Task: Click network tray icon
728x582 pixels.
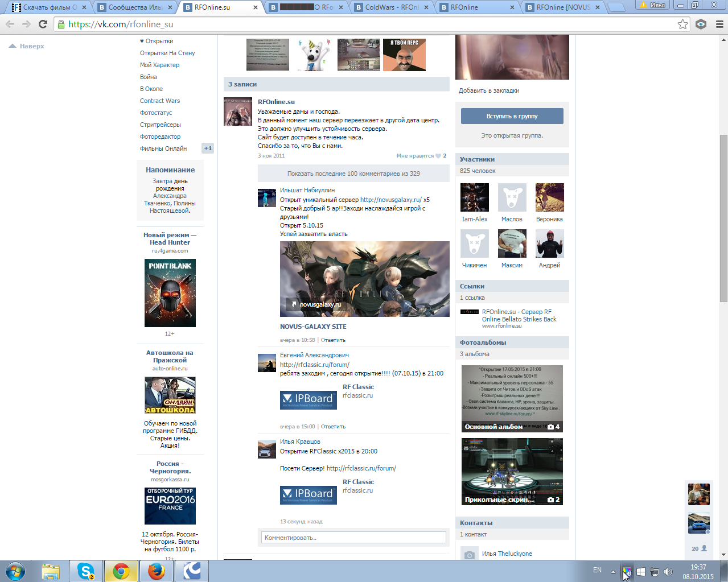Action: 655,572
